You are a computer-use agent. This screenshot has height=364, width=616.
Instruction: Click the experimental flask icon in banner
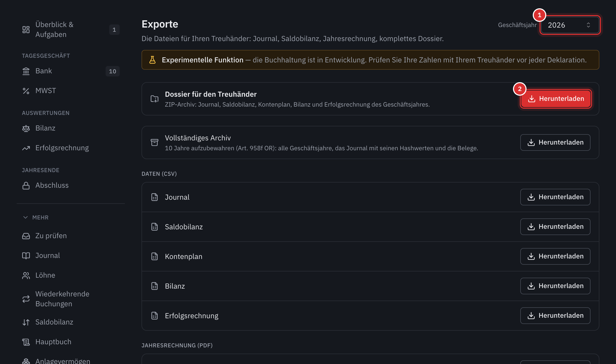(x=152, y=60)
